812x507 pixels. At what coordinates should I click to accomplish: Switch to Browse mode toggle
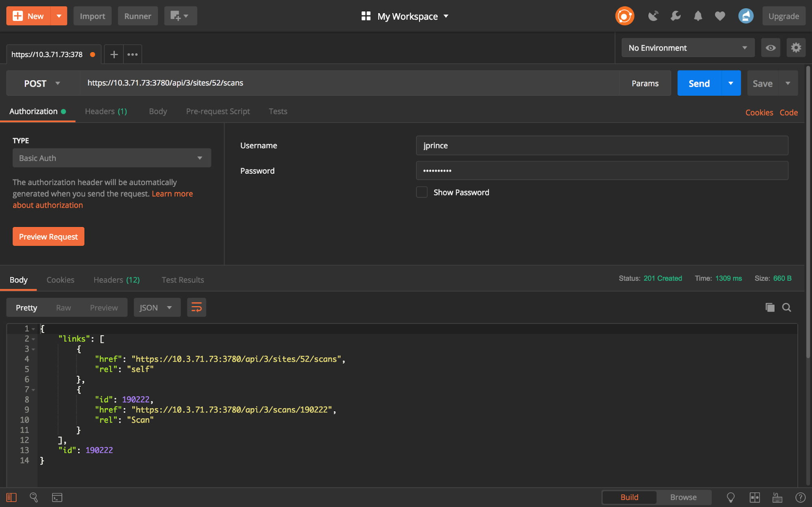point(683,497)
